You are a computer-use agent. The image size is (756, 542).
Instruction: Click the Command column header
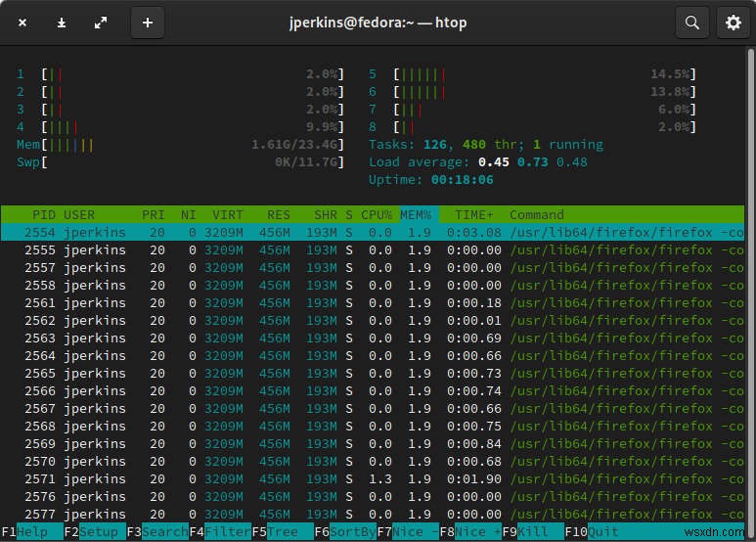click(x=537, y=215)
